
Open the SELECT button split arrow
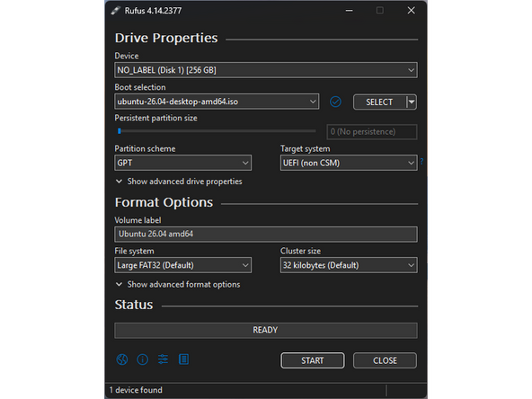[412, 102]
